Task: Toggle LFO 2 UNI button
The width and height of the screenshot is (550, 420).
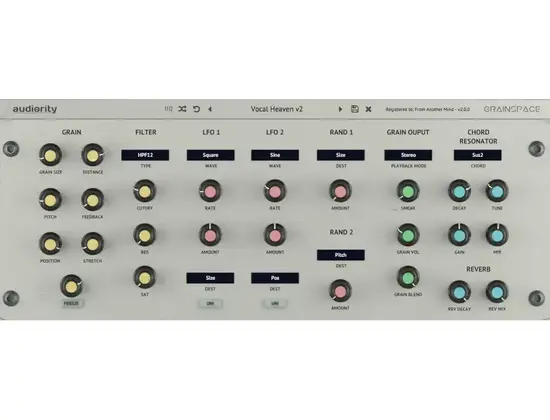Action: click(x=275, y=303)
